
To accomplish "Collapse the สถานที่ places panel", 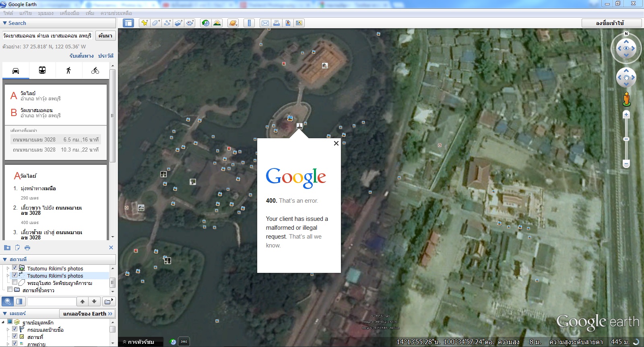I will tap(5, 260).
